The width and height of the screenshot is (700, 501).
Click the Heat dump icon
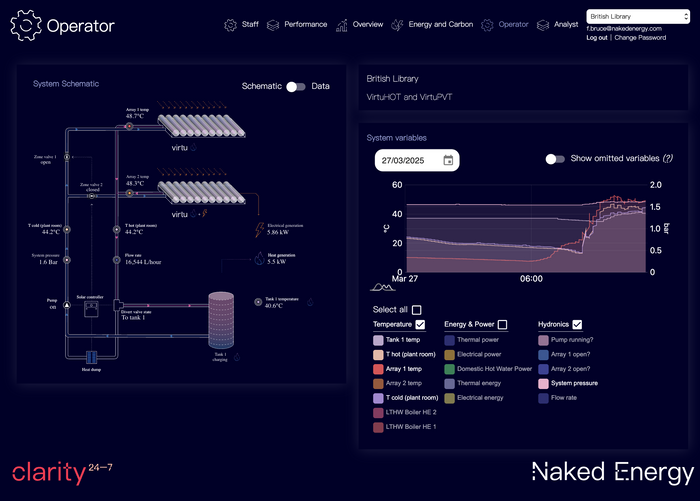tap(92, 357)
